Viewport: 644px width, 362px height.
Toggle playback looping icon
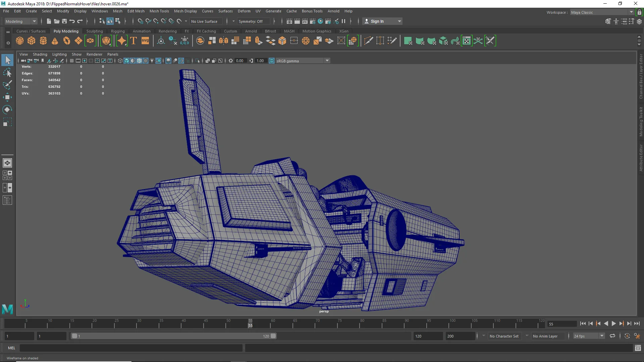click(x=612, y=336)
